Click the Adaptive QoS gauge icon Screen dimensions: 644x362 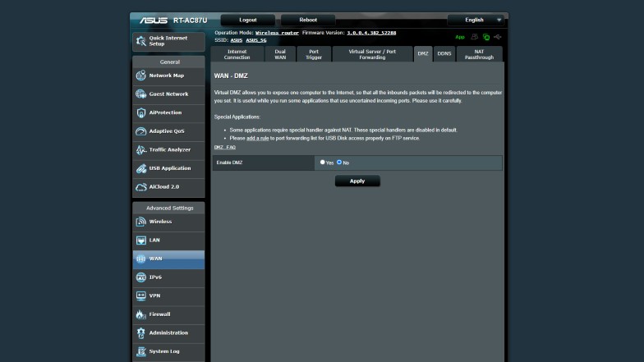tap(141, 131)
